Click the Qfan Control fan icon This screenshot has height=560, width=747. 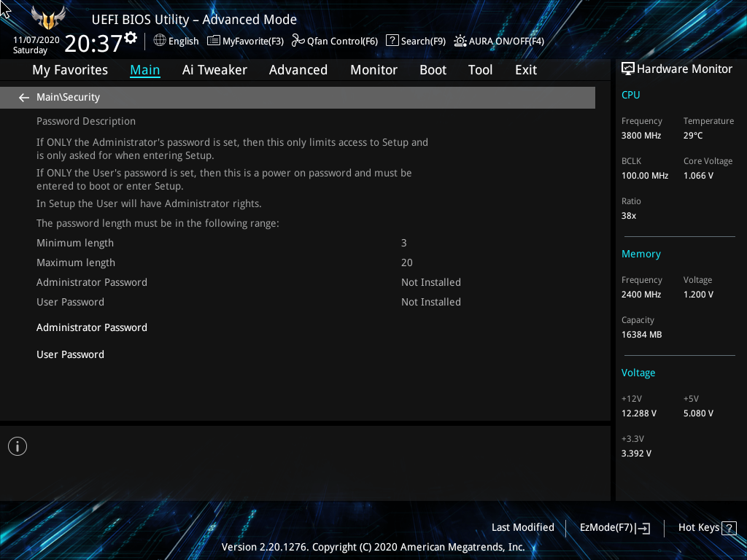298,41
